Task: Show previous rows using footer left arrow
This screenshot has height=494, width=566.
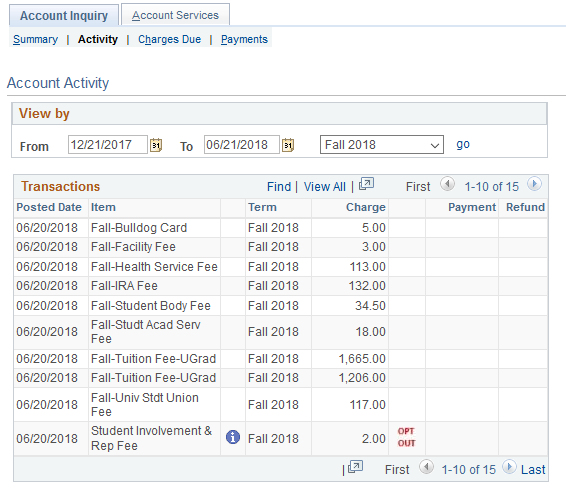Action: tap(426, 467)
